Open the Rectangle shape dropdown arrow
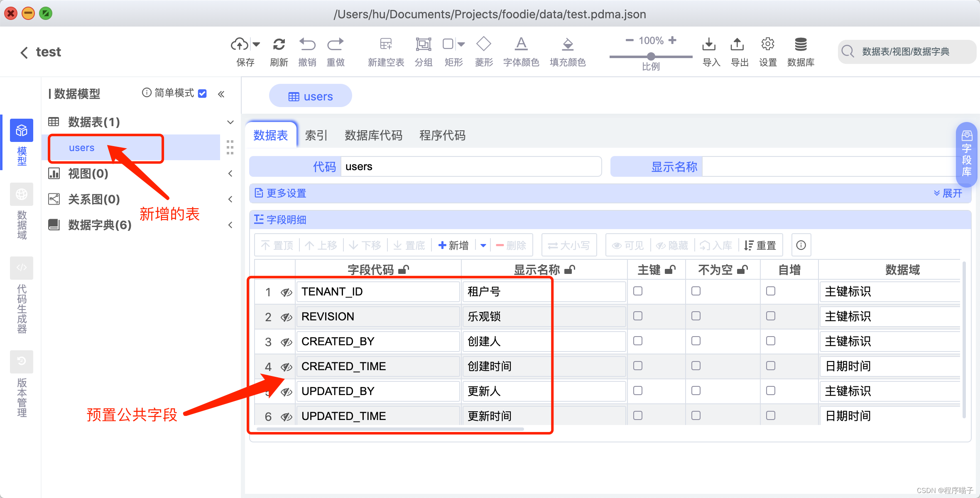Viewport: 980px width, 498px height. pos(461,44)
